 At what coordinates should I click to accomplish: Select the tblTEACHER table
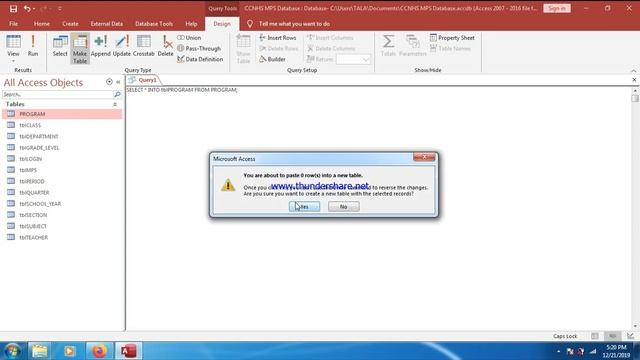62,237
